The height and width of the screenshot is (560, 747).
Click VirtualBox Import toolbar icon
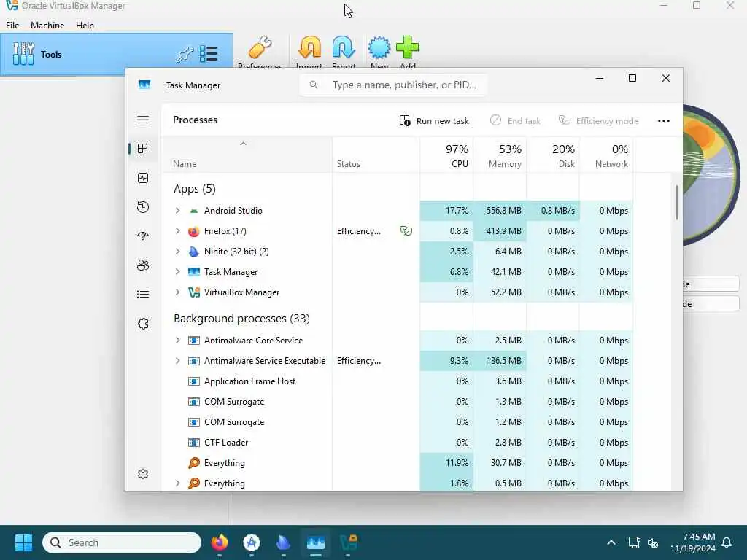(x=309, y=48)
